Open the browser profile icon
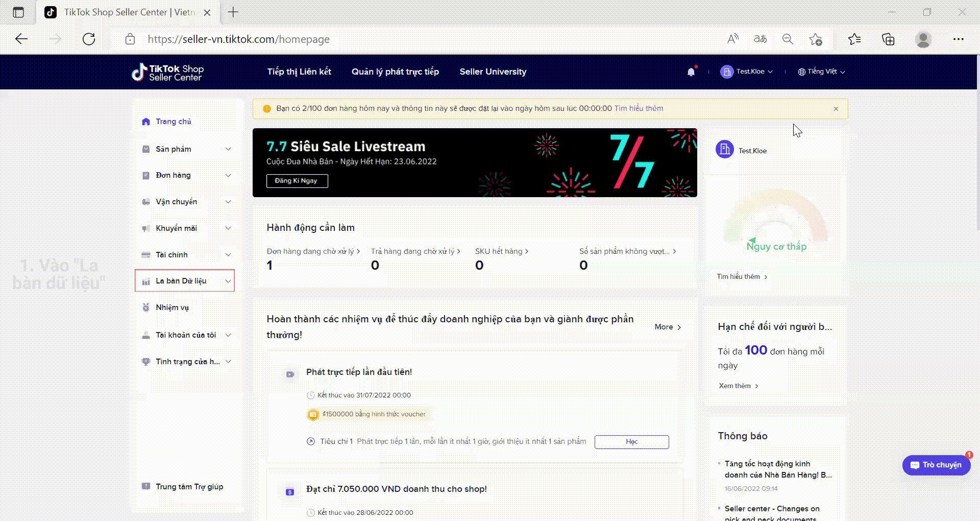The image size is (980, 521). [x=923, y=39]
